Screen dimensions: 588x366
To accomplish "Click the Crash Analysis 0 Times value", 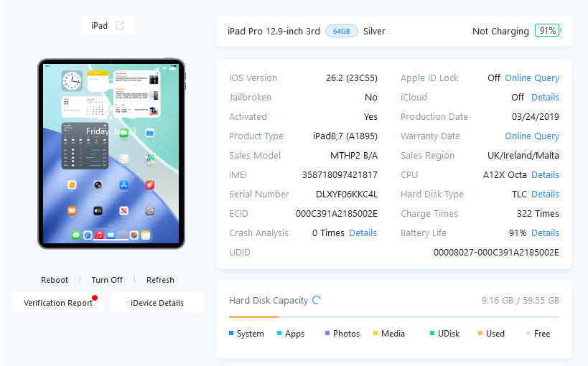I will tap(328, 233).
